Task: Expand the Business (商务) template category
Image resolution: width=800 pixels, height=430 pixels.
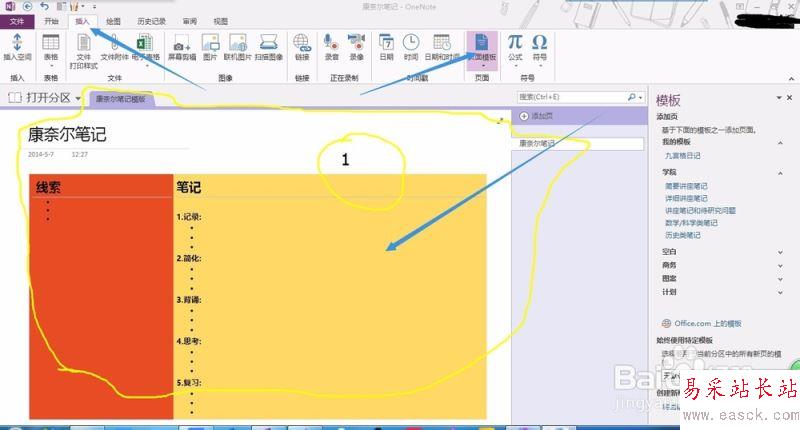Action: point(780,266)
